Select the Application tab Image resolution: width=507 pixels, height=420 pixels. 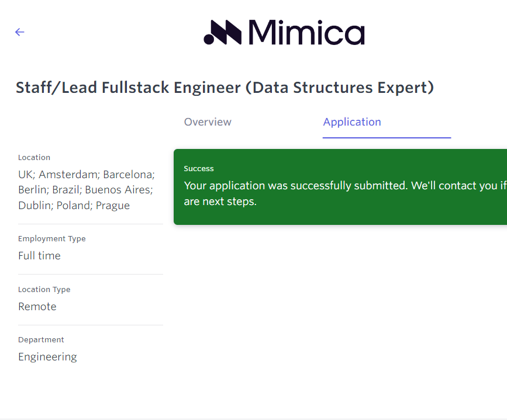tap(352, 122)
